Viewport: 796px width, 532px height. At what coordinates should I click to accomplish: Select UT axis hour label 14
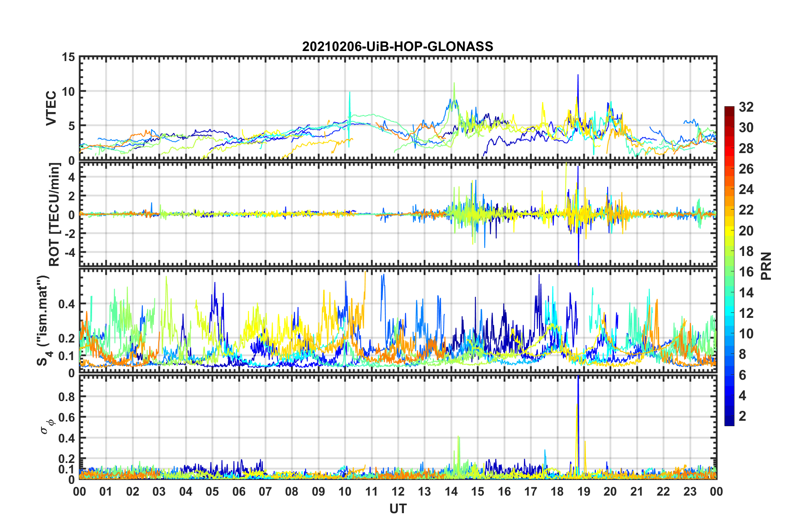(x=451, y=491)
